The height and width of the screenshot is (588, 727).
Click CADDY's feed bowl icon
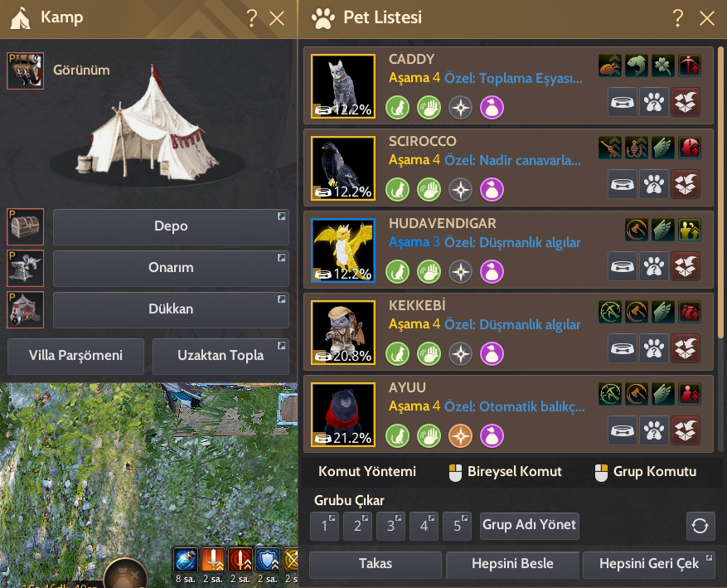tap(623, 102)
